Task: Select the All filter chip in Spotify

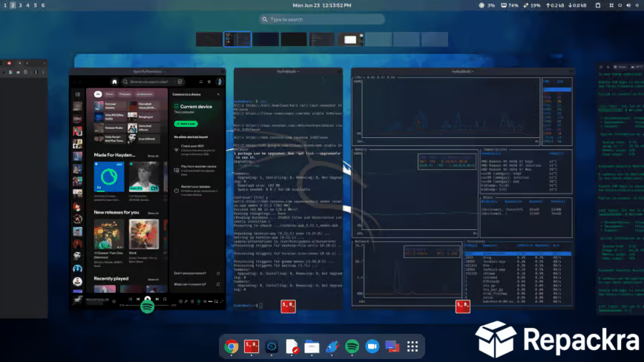Action: [x=98, y=94]
